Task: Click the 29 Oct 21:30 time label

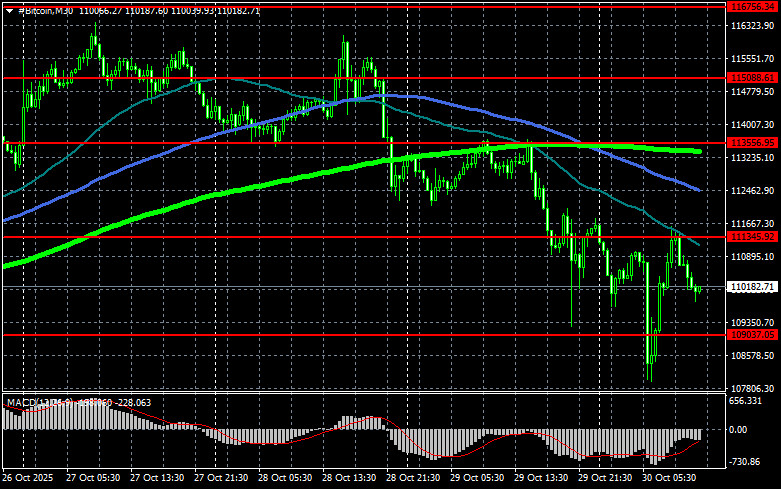Action: 605,478
